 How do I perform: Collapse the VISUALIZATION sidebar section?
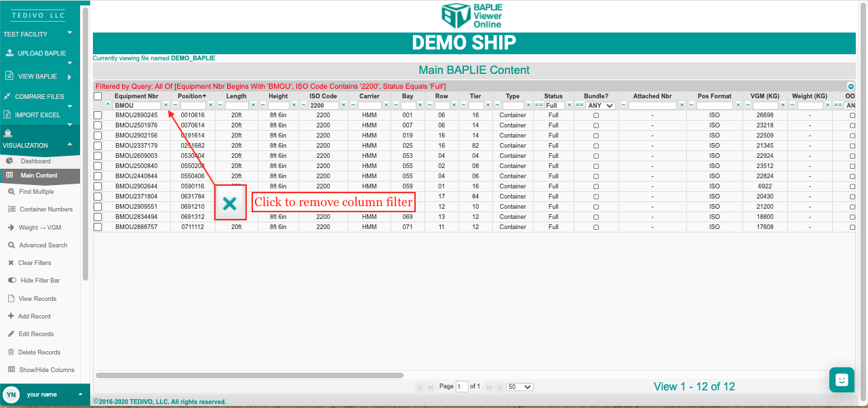pyautogui.click(x=69, y=145)
